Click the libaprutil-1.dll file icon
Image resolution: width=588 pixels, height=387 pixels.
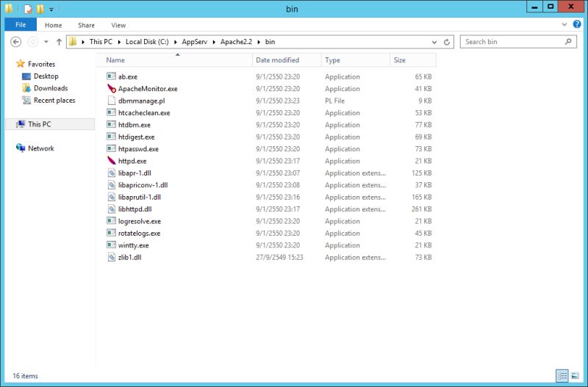coord(112,197)
